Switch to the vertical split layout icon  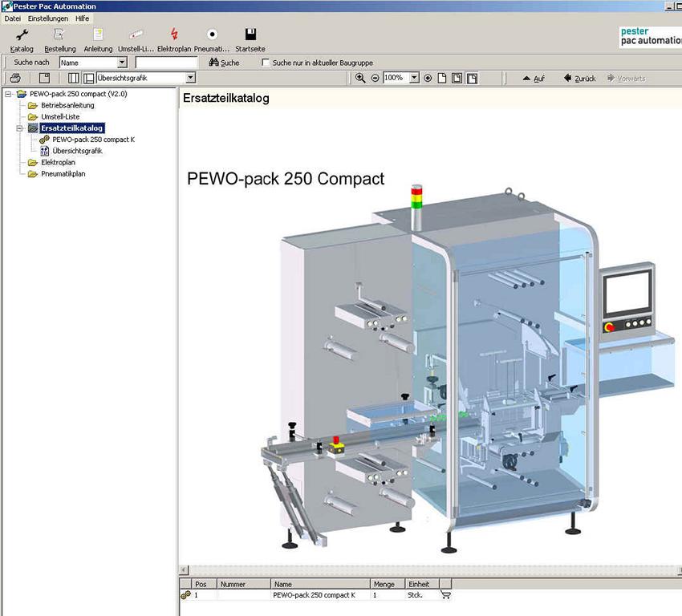[74, 78]
